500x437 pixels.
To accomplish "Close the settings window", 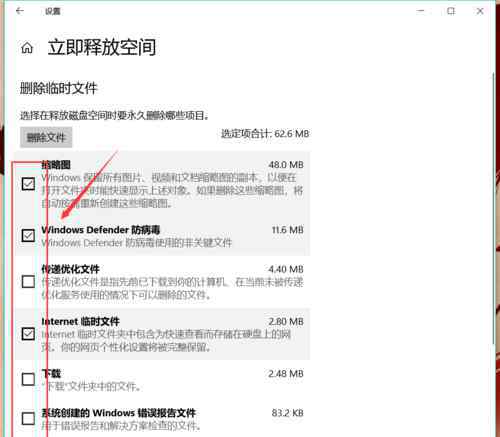I will coord(480,11).
